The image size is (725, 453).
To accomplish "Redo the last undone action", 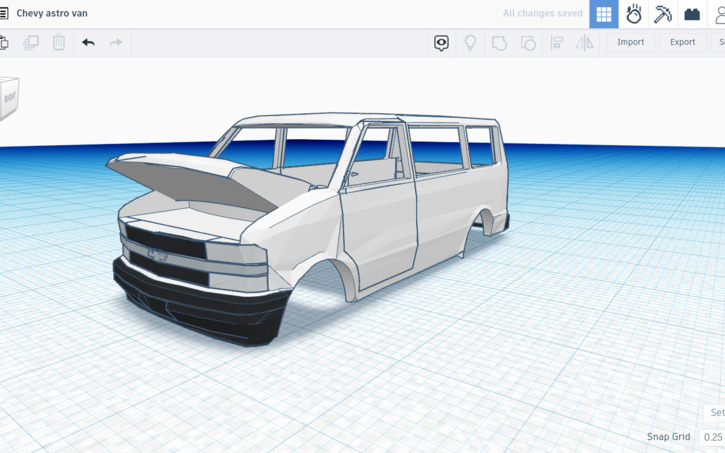I will [116, 43].
